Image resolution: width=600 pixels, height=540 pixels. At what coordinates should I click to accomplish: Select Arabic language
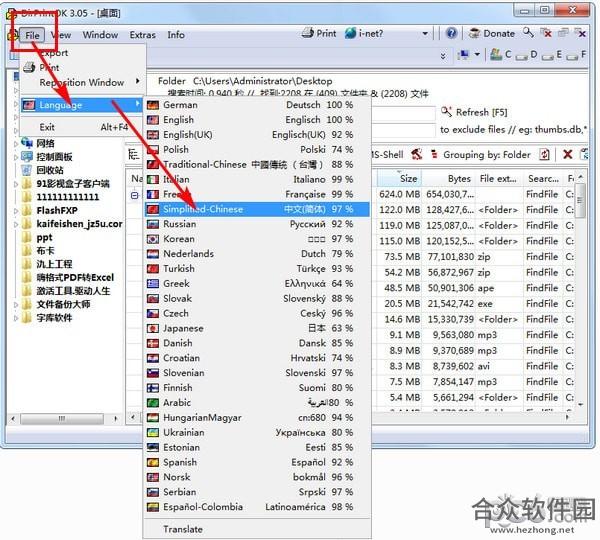(256, 403)
